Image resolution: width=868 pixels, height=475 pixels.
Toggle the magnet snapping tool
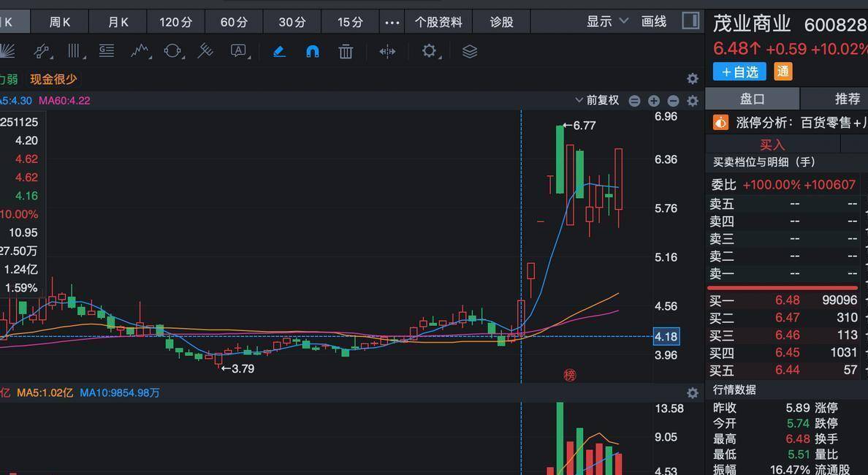(312, 51)
